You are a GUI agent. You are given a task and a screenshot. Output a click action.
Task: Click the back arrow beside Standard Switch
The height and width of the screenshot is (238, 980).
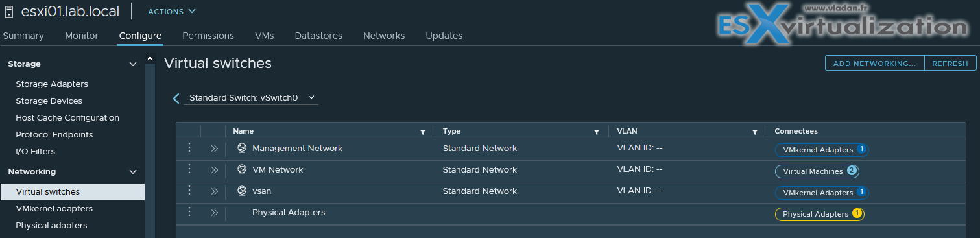click(176, 98)
